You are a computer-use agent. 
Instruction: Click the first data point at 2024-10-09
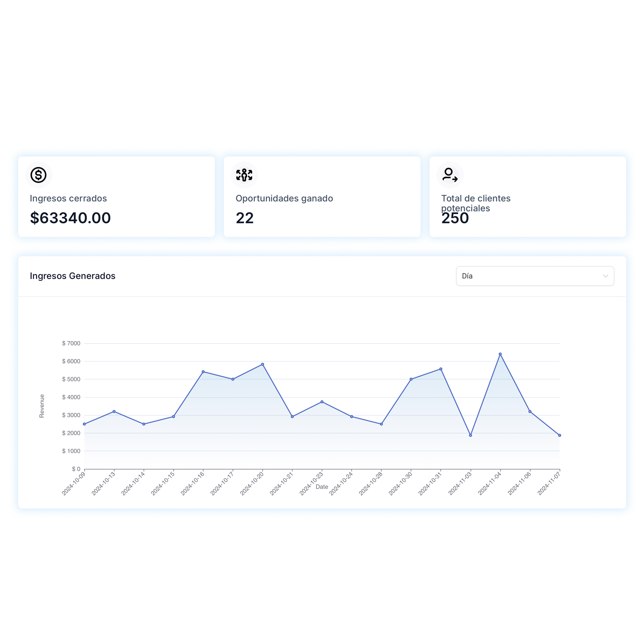[x=84, y=424]
